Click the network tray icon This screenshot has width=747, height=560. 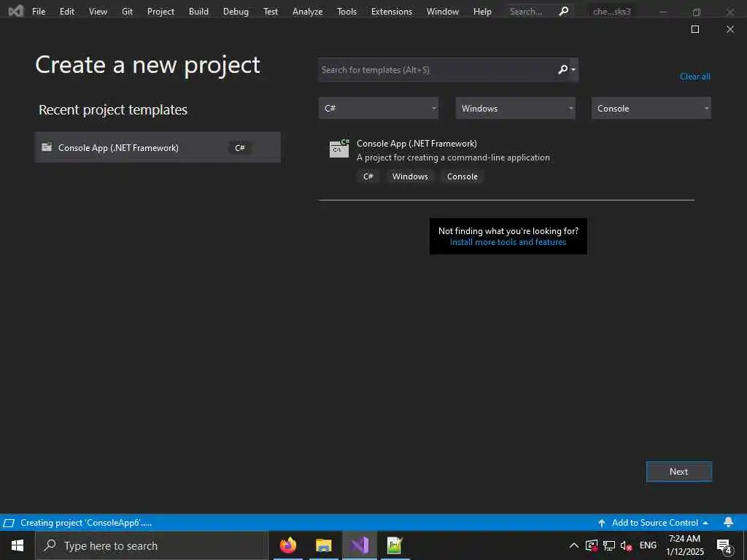(x=609, y=545)
